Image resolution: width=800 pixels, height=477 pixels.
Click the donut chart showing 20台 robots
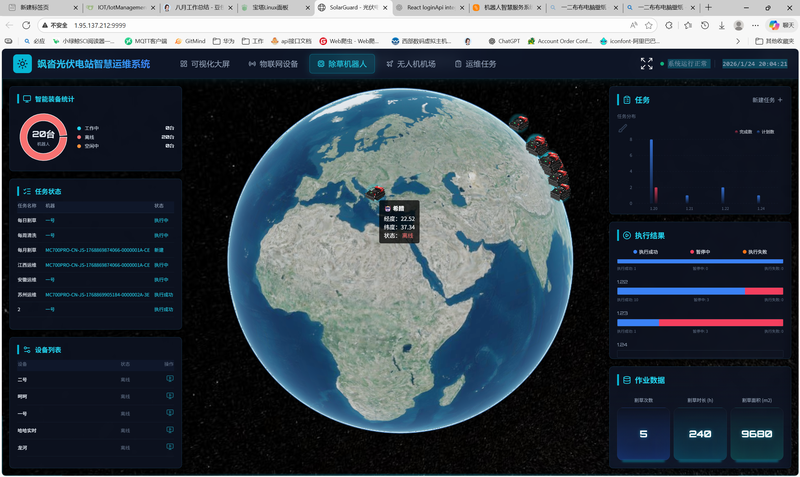43,137
